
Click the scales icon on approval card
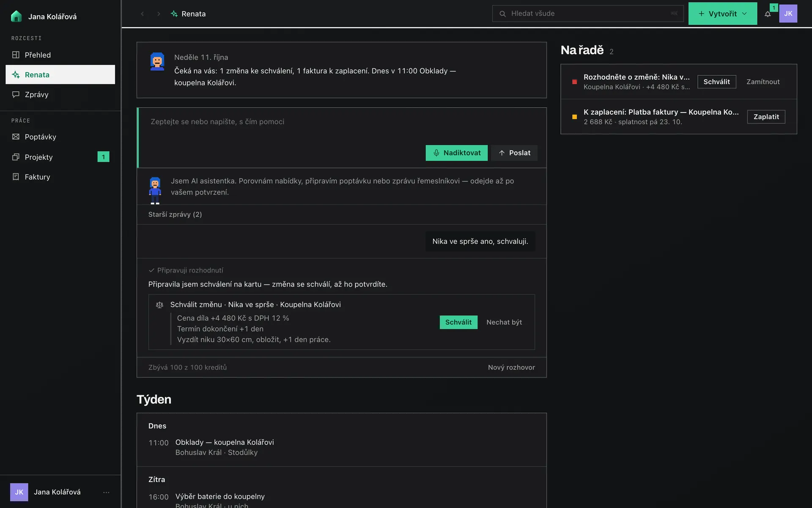point(159,305)
